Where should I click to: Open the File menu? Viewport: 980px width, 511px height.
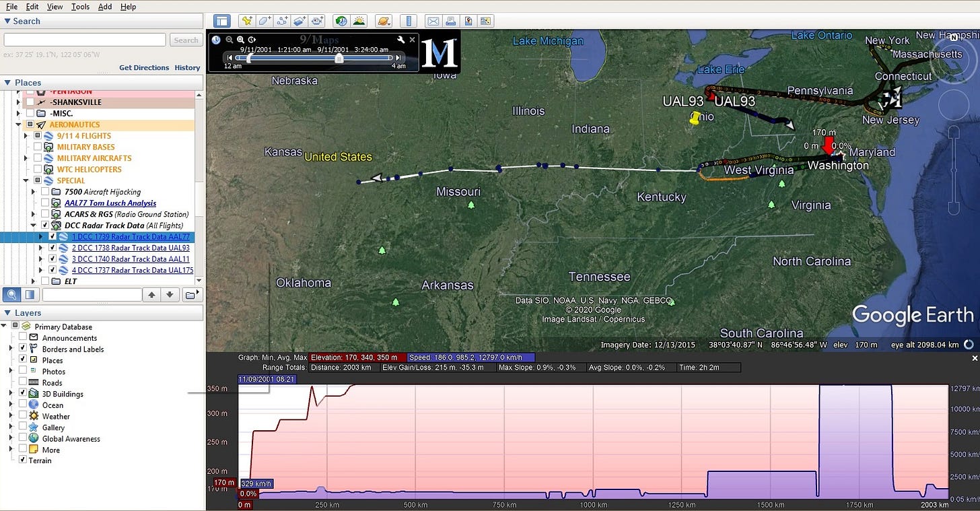click(11, 6)
